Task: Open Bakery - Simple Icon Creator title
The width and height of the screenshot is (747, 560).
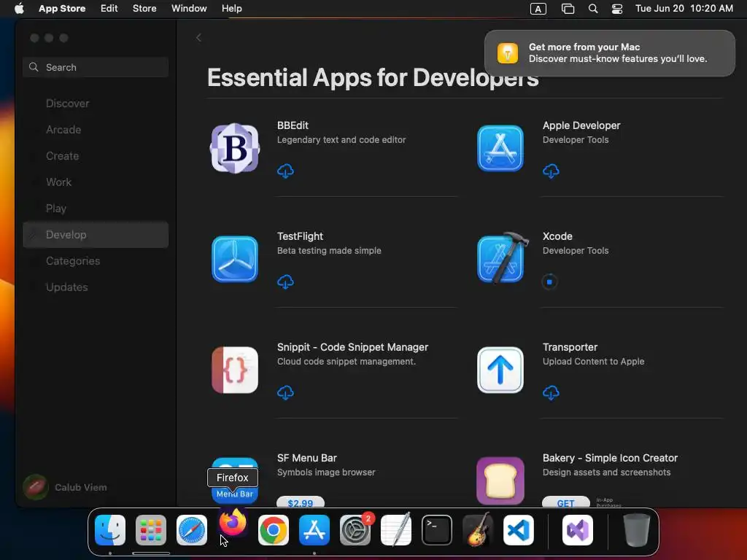Action: point(611,458)
